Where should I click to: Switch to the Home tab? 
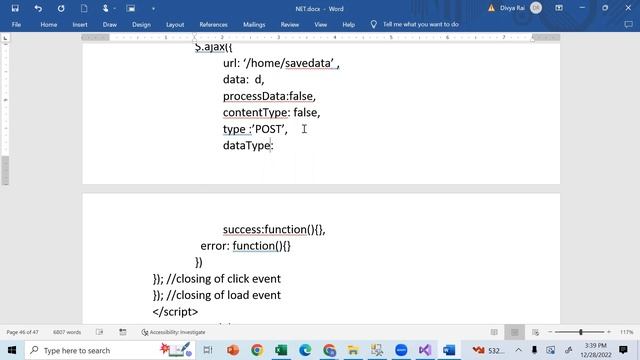(x=49, y=24)
